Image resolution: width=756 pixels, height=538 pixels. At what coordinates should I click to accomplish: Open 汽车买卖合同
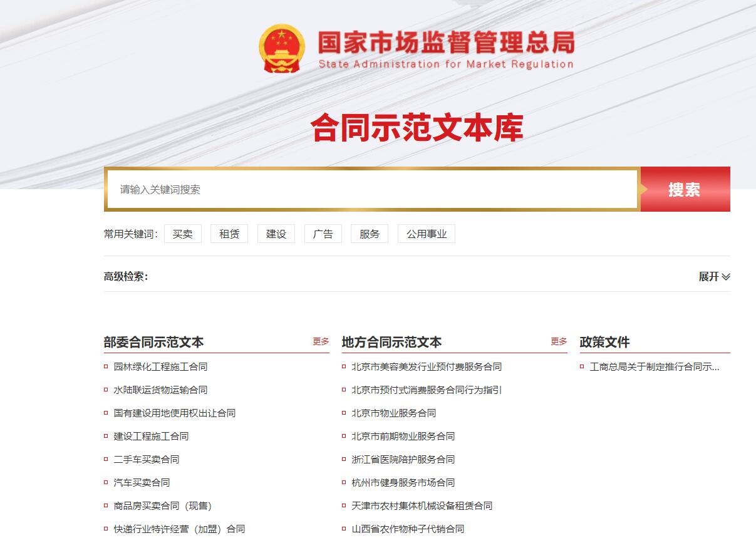pyautogui.click(x=142, y=482)
